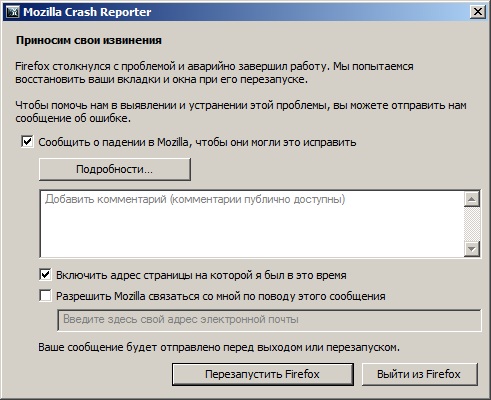Quit using 'Выйти из Firefox' button
The image size is (491, 400).
click(419, 374)
